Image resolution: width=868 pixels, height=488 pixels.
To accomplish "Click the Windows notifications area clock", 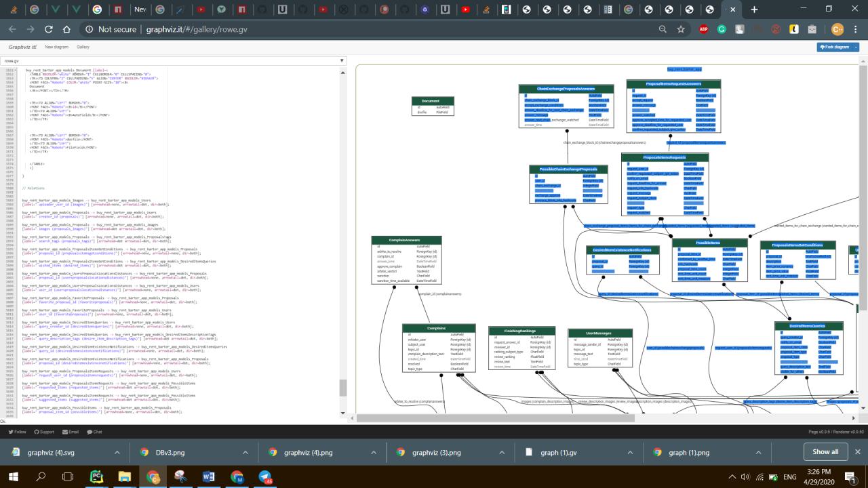I will (x=818, y=476).
